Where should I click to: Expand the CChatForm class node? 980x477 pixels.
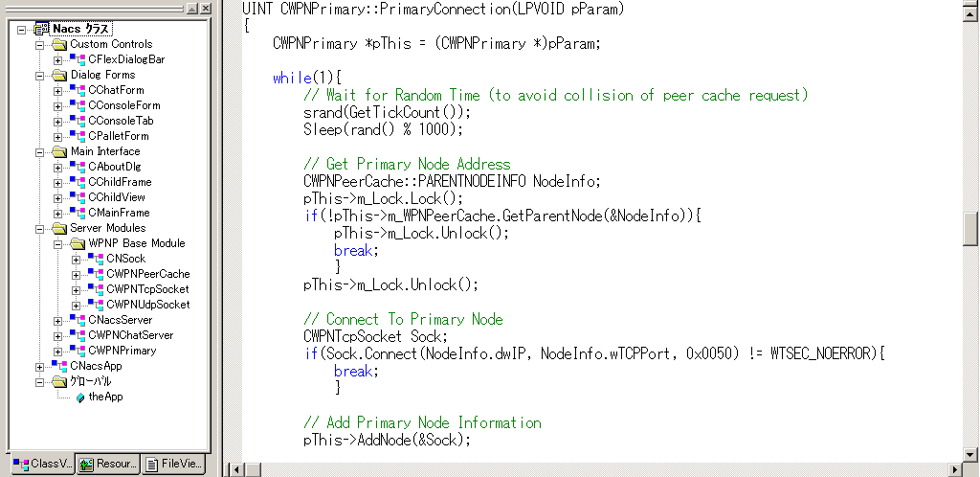(57, 90)
